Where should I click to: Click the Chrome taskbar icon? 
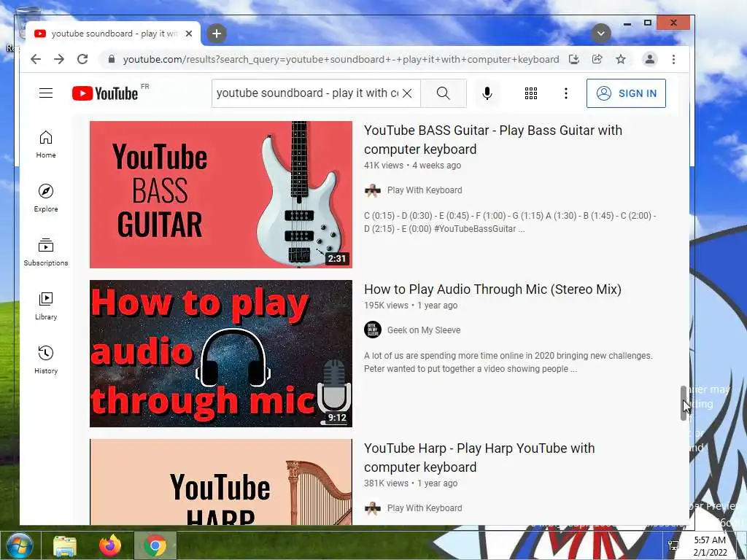pos(155,545)
